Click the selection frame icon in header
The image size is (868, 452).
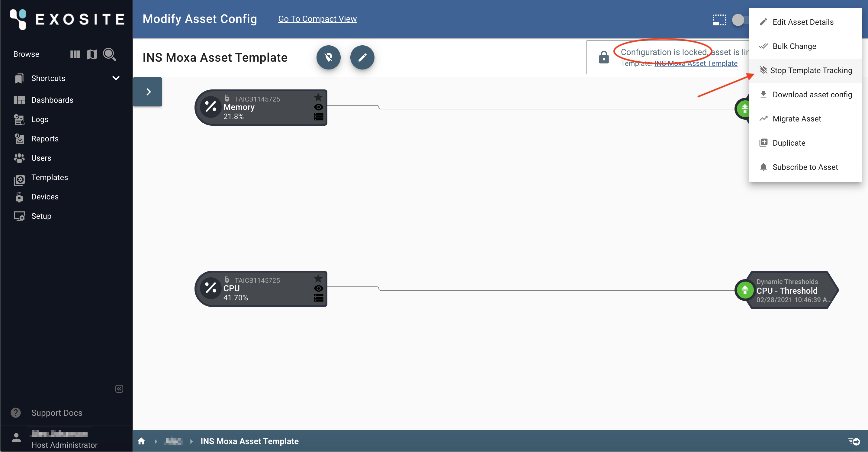tap(719, 20)
